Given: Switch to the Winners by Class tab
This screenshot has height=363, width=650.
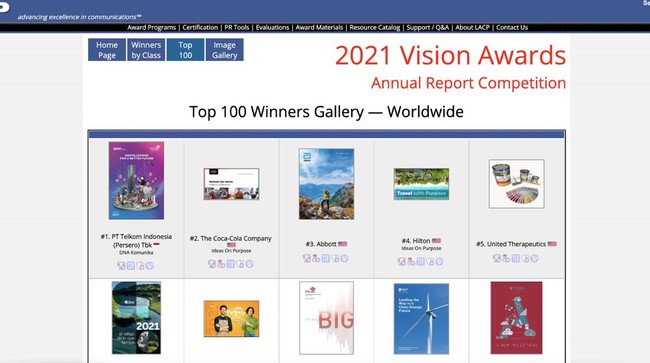Looking at the screenshot, I should tap(146, 50).
